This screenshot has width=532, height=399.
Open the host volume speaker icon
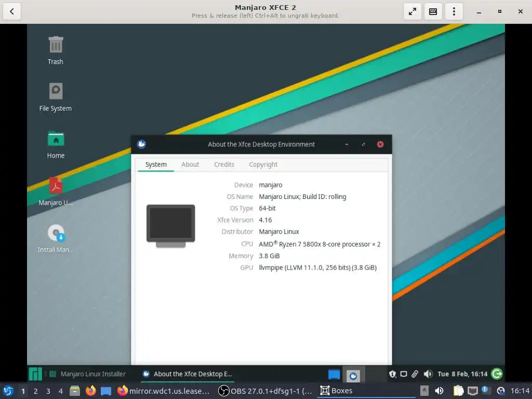439,391
